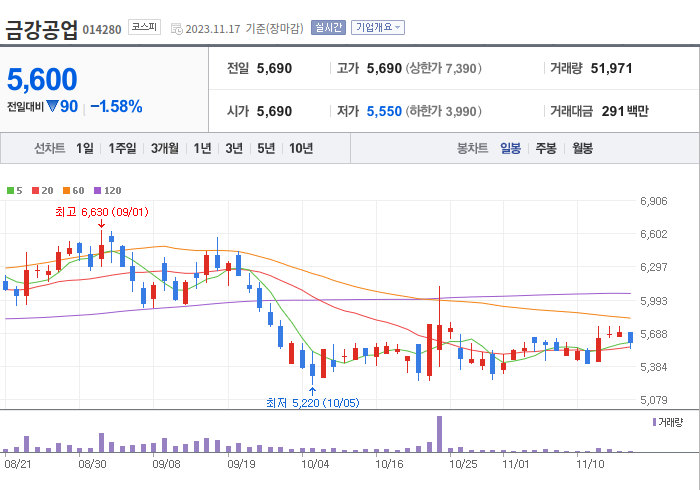The height and width of the screenshot is (490, 700).
Task: Click the red 20-day moving average swatch
Action: point(35,191)
